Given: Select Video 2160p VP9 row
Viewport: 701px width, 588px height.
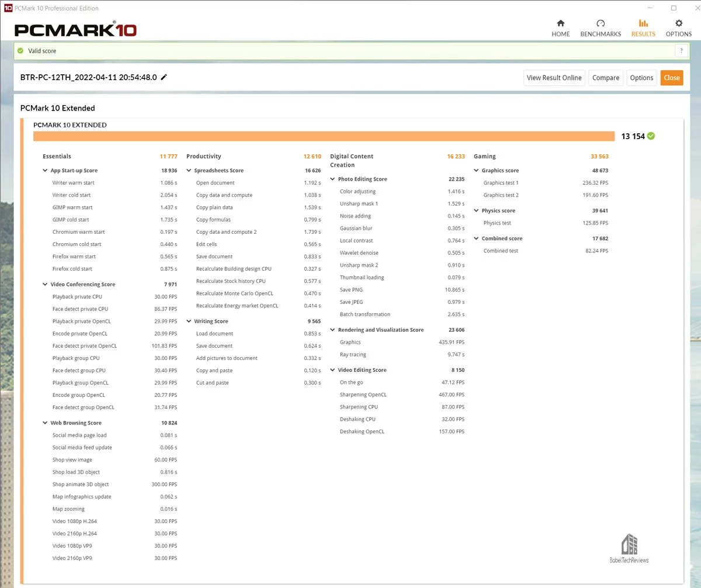Looking at the screenshot, I should pyautogui.click(x=114, y=558).
